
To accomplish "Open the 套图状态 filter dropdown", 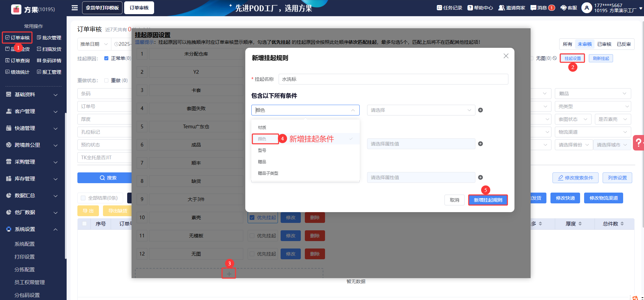I will (573, 119).
